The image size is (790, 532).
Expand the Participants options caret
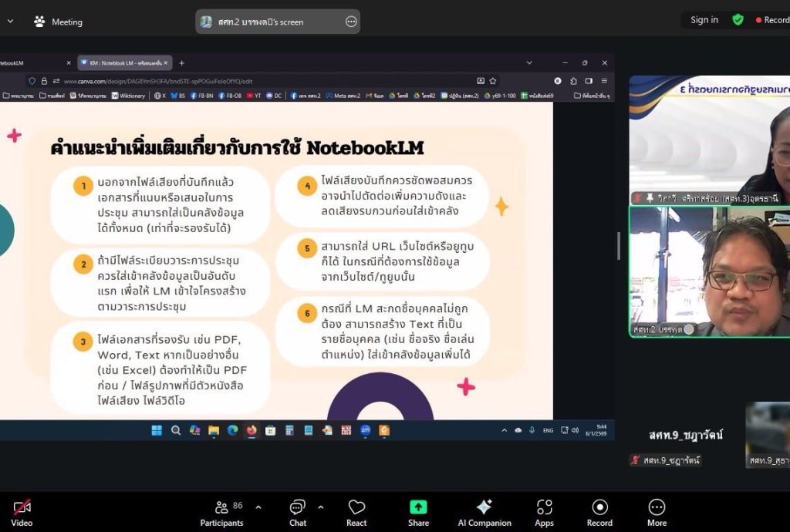point(258,507)
